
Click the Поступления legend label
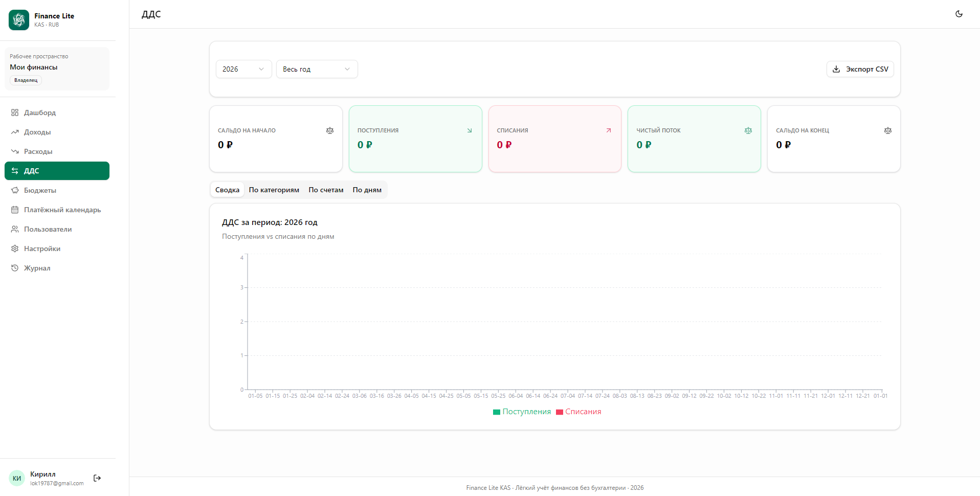(527, 412)
